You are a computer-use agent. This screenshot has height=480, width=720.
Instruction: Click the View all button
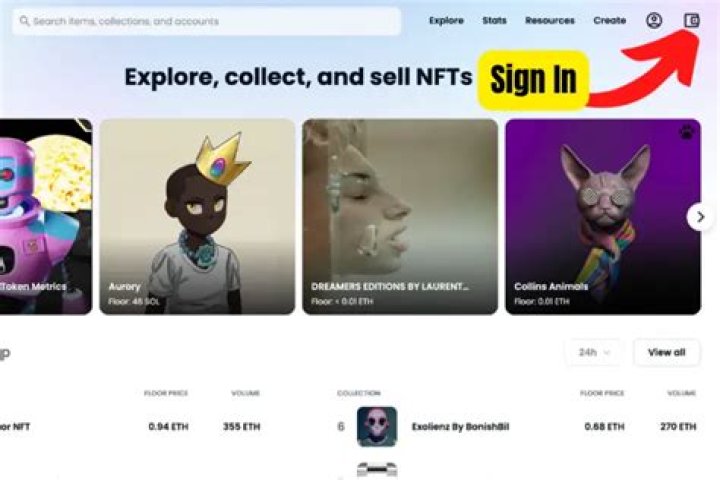coord(667,353)
